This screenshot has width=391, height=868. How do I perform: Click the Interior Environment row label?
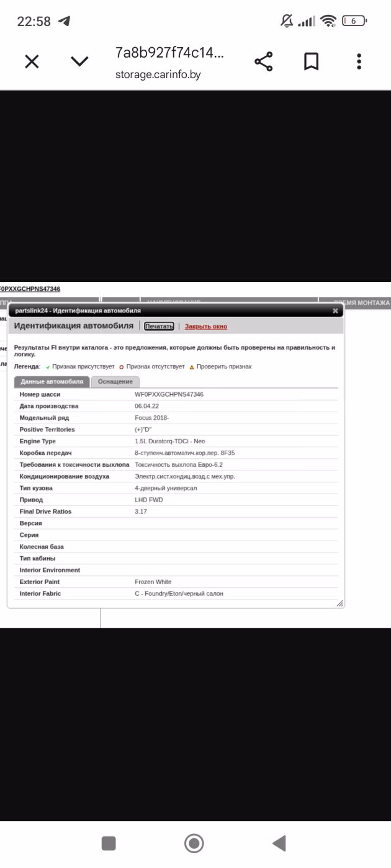click(x=50, y=570)
